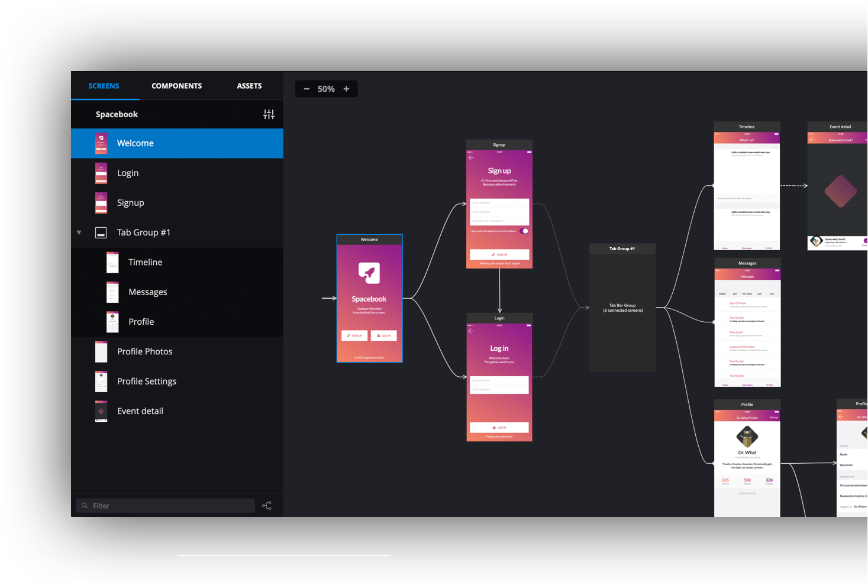Select the SCREENS tab
This screenshot has width=868, height=588.
104,86
